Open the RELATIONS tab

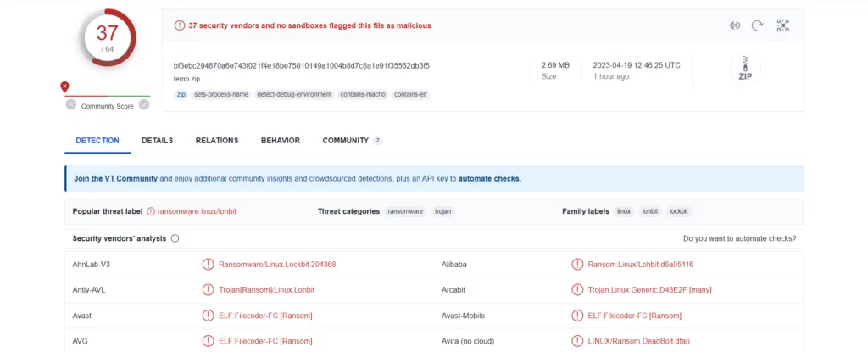(x=217, y=141)
